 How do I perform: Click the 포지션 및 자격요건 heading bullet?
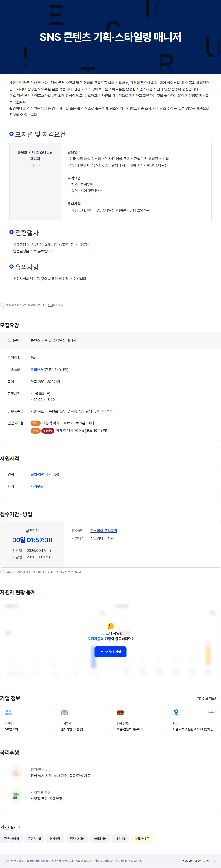click(12, 134)
